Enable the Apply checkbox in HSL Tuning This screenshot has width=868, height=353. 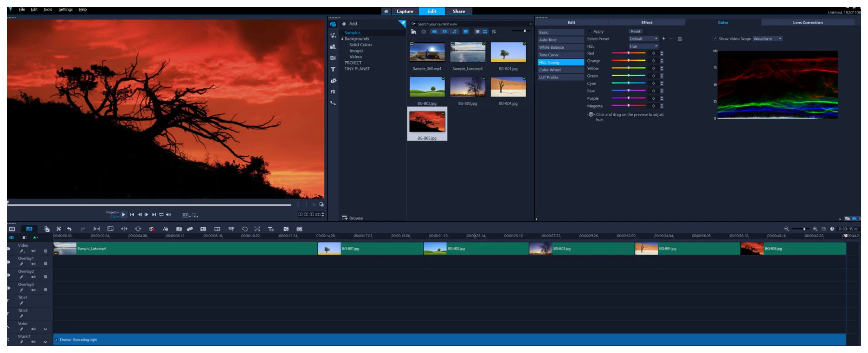click(589, 31)
